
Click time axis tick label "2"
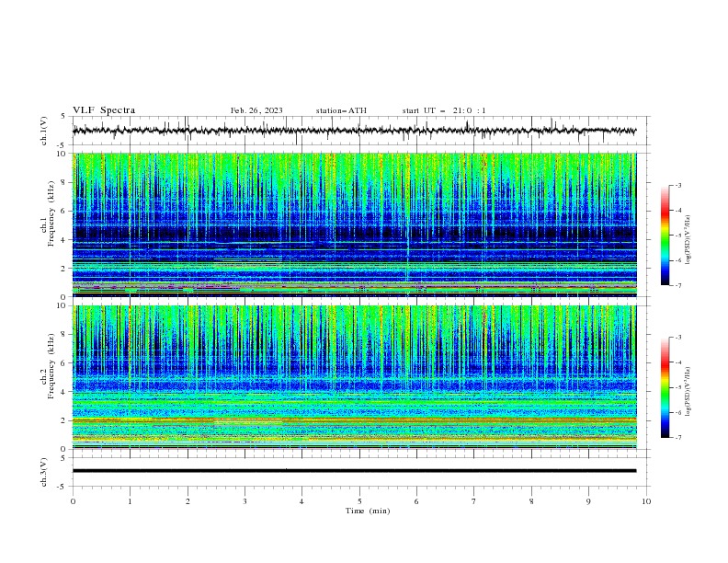[188, 501]
